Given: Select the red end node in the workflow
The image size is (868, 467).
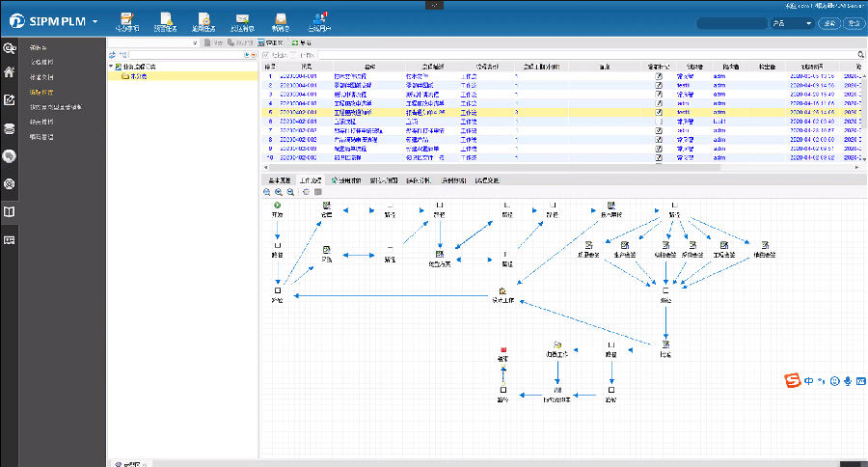Looking at the screenshot, I should [x=502, y=348].
